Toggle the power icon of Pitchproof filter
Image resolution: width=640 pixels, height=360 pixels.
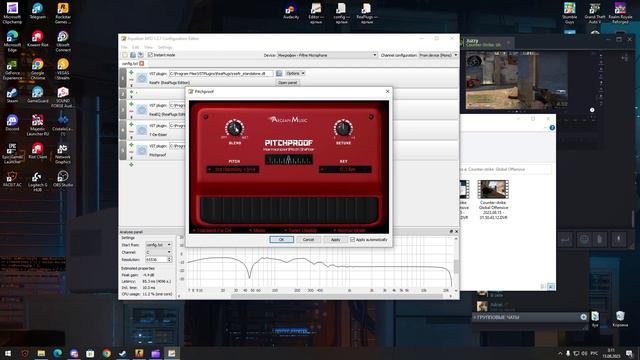(x=142, y=150)
